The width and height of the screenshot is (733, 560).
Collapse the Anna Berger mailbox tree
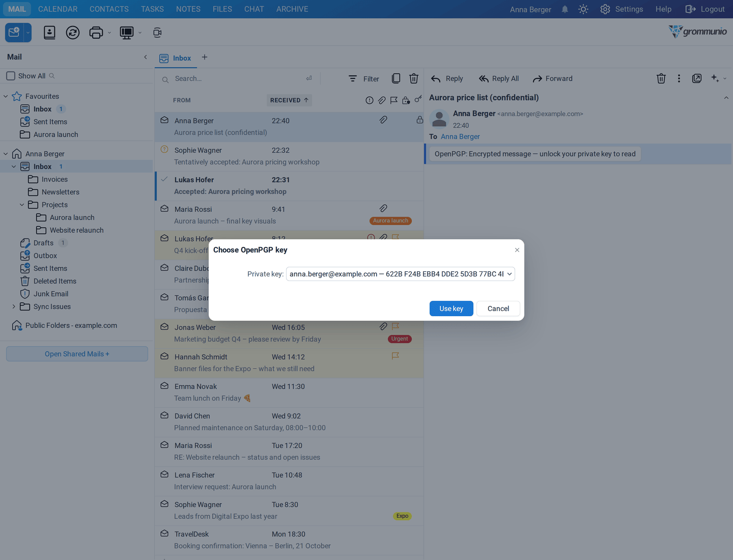6,154
